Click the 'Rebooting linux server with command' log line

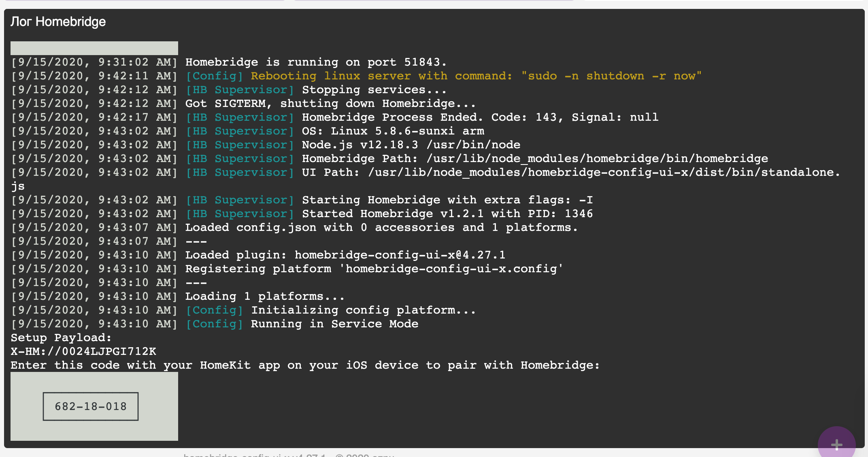pyautogui.click(x=356, y=76)
